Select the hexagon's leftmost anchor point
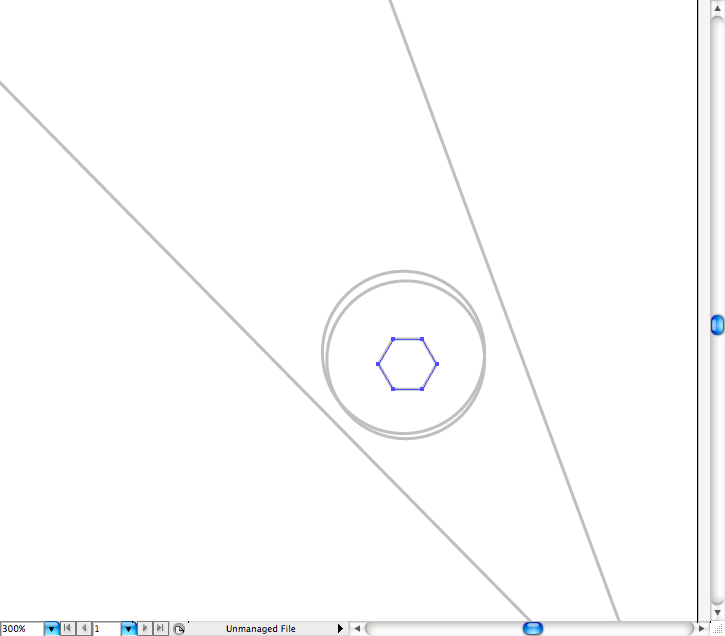 tap(378, 364)
